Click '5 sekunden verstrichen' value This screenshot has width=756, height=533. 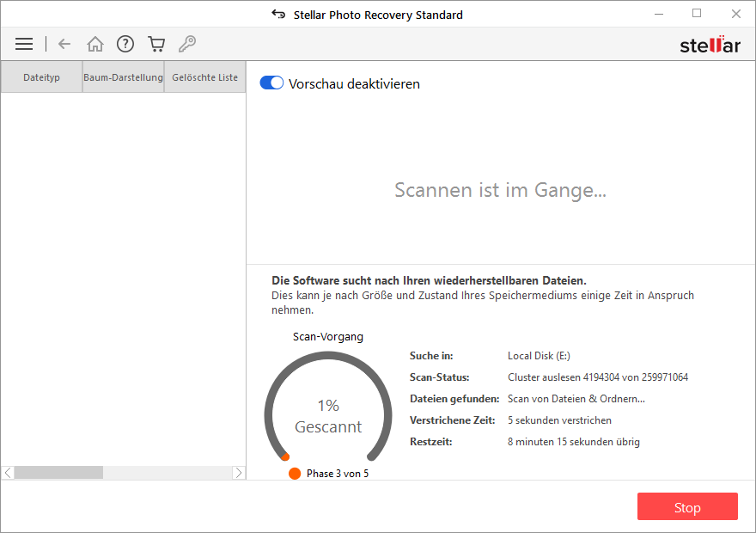[559, 420]
